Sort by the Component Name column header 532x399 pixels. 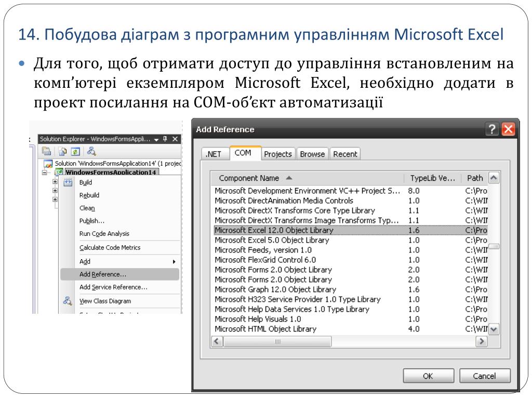(x=308, y=178)
